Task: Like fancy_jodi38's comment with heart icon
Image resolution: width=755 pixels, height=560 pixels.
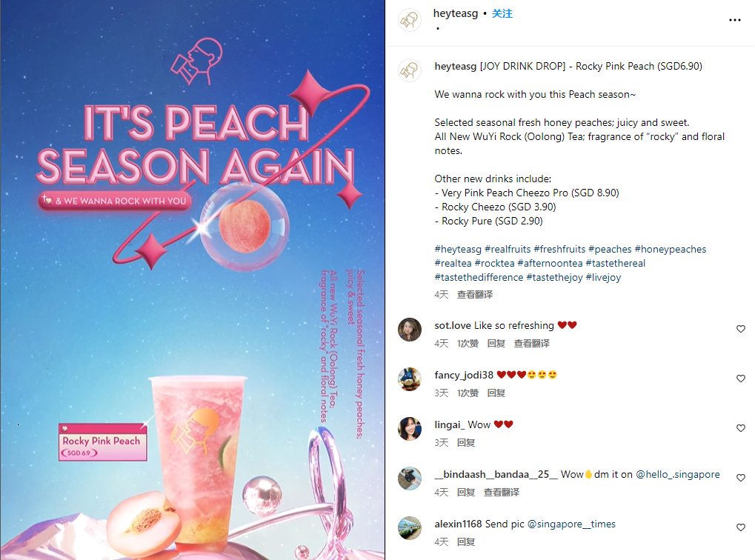Action: (741, 379)
